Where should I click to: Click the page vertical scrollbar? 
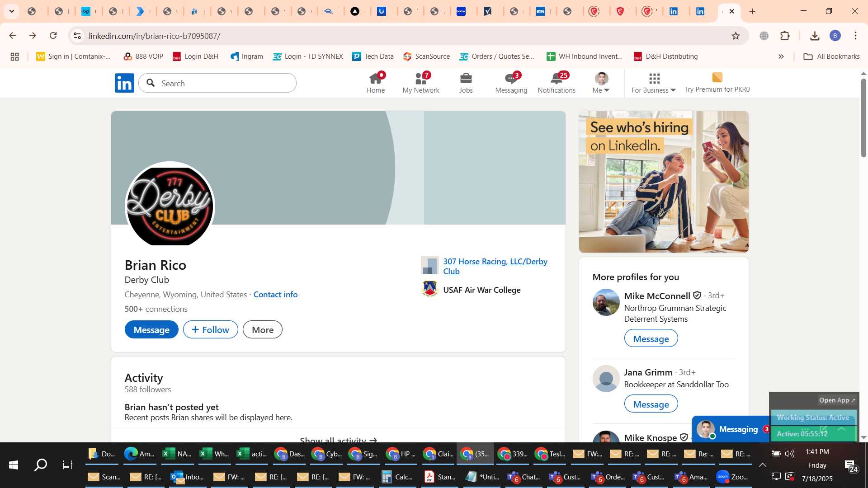pyautogui.click(x=863, y=117)
